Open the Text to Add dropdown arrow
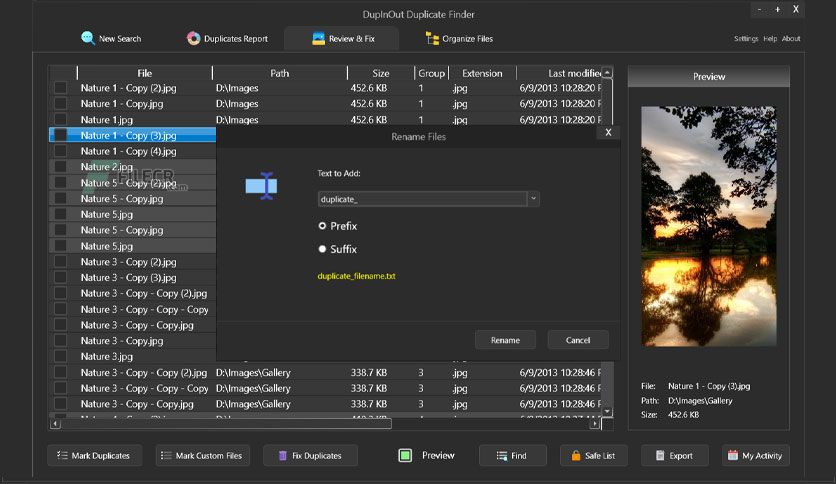 tap(533, 199)
